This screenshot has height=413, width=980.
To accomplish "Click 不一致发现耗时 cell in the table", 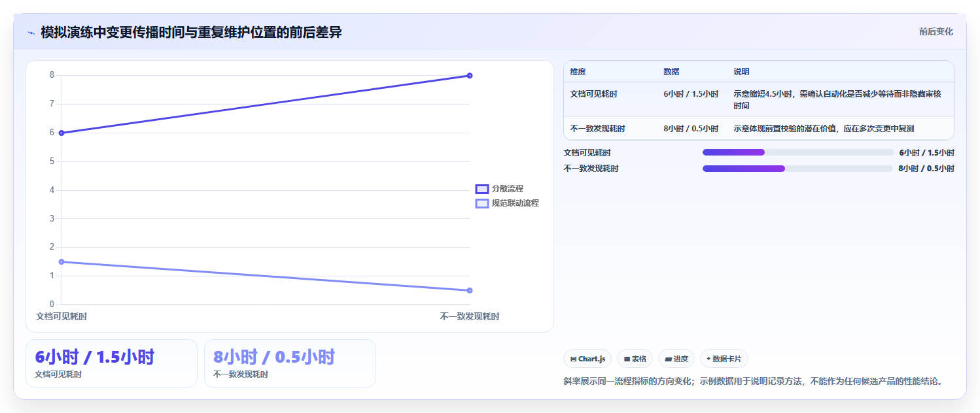I will 597,129.
